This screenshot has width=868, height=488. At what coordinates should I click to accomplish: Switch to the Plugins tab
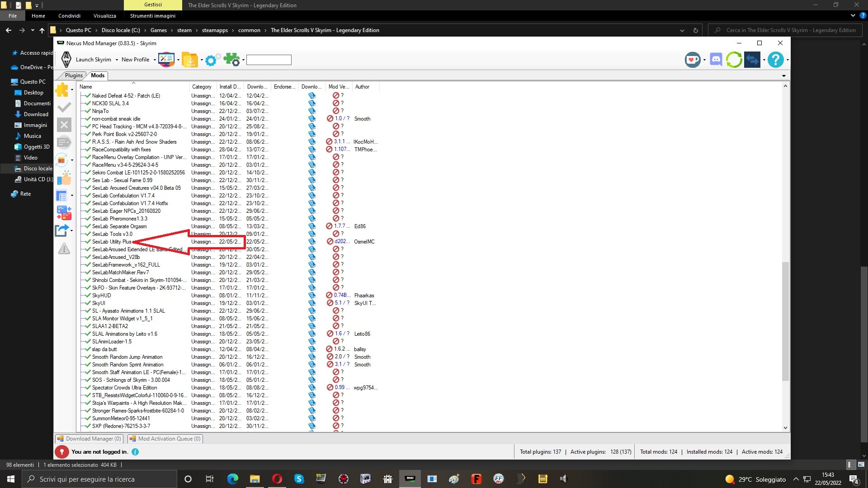coord(74,75)
